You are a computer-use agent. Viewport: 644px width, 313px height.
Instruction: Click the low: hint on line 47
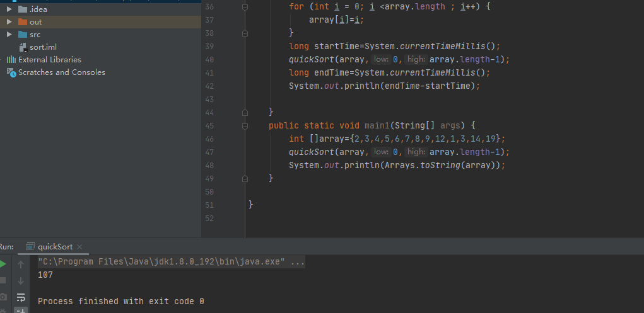coord(381,152)
